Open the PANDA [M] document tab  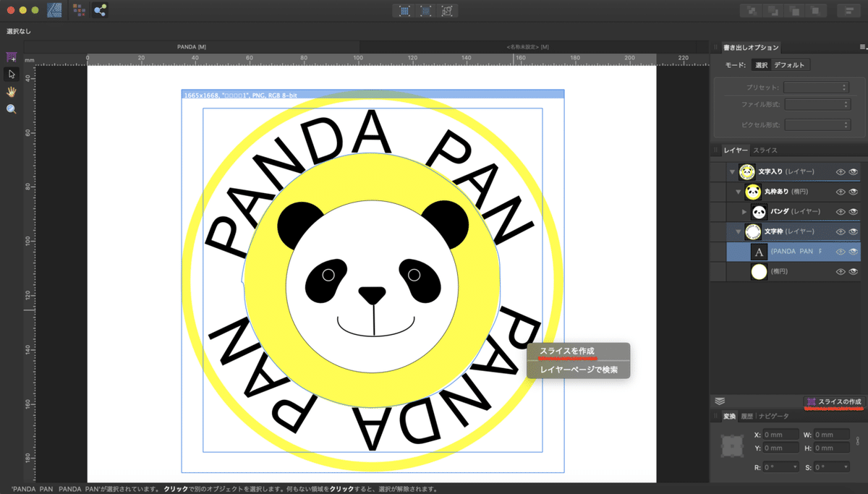(x=192, y=47)
